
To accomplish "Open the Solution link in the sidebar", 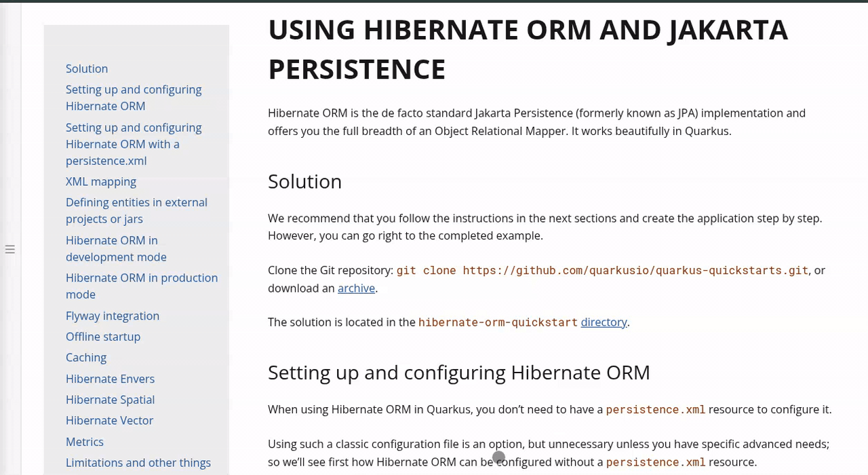I will pos(87,69).
